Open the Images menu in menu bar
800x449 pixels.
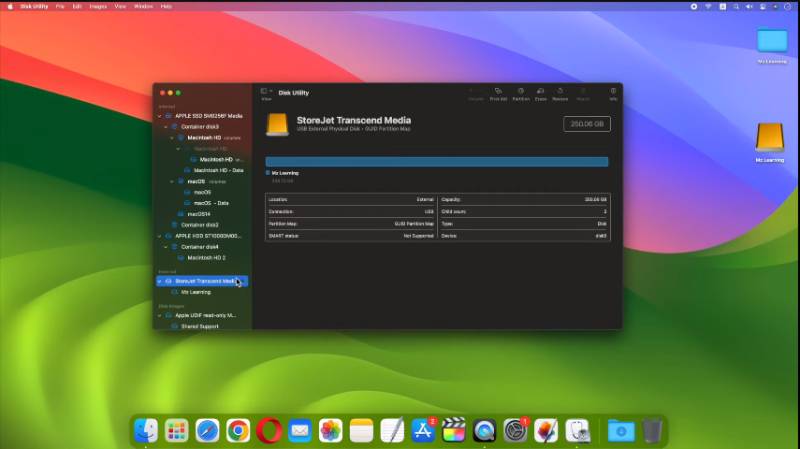tap(97, 6)
